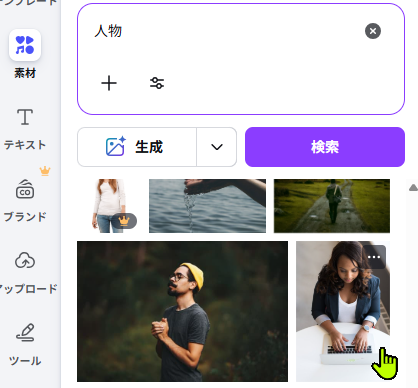Select the woman in white top thumbnail
418x388 pixels.
pos(109,206)
